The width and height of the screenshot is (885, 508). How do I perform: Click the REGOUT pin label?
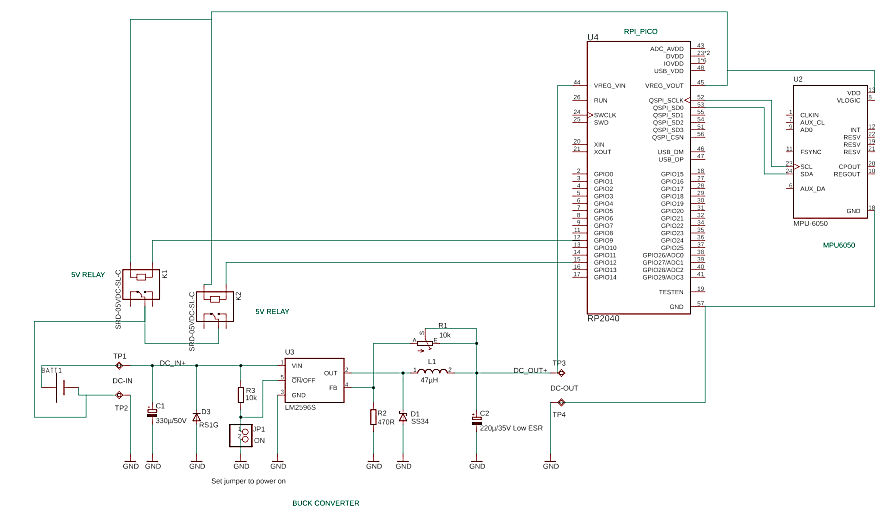coord(847,174)
